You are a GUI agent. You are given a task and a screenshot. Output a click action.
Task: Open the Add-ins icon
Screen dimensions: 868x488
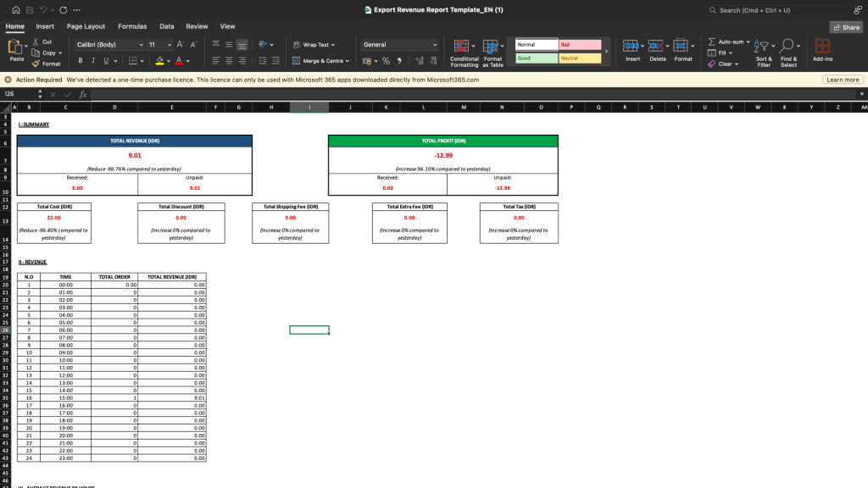point(822,46)
